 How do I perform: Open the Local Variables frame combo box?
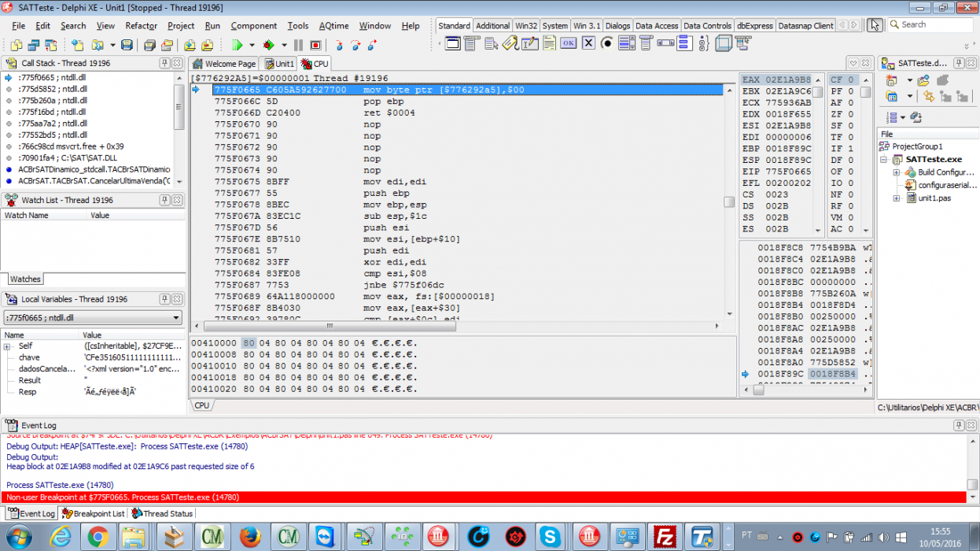click(94, 318)
